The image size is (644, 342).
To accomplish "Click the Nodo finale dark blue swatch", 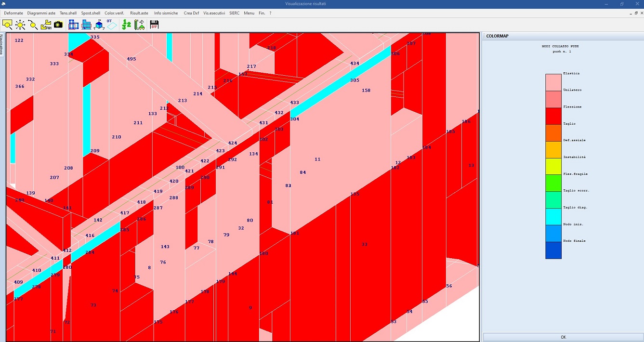I will click(x=553, y=250).
